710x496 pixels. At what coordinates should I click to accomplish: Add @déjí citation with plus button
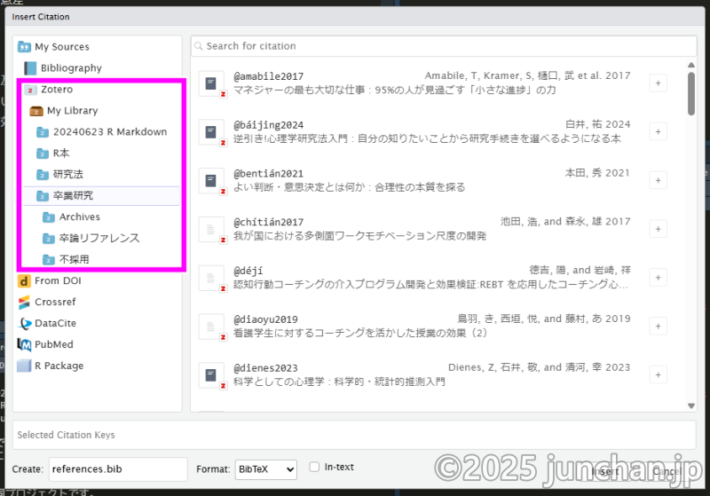click(658, 278)
